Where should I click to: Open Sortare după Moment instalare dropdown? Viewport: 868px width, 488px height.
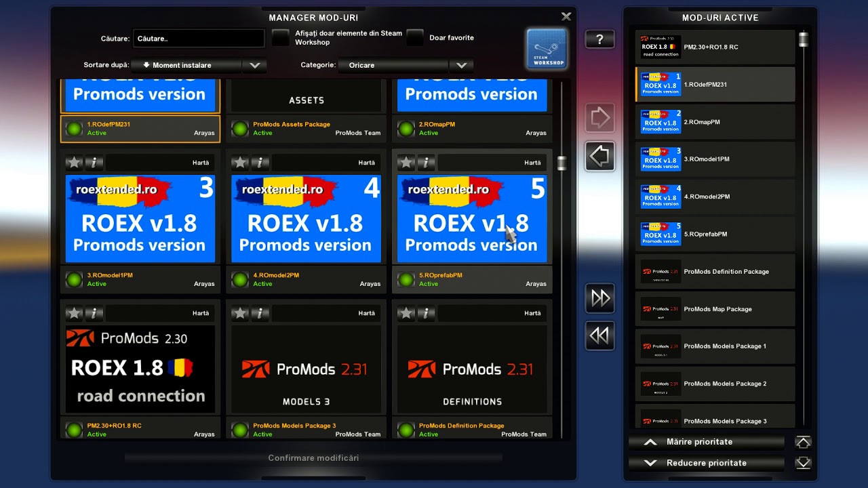(186, 65)
